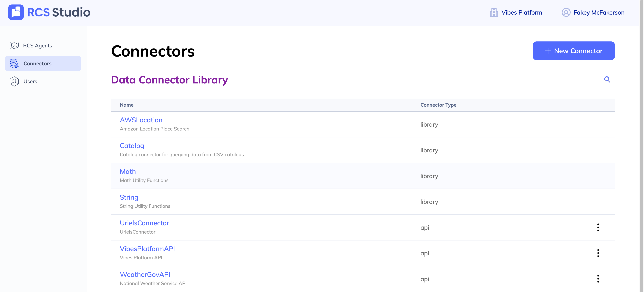This screenshot has width=644, height=292.
Task: Click the Connectors database icon in sidebar
Action: click(14, 63)
